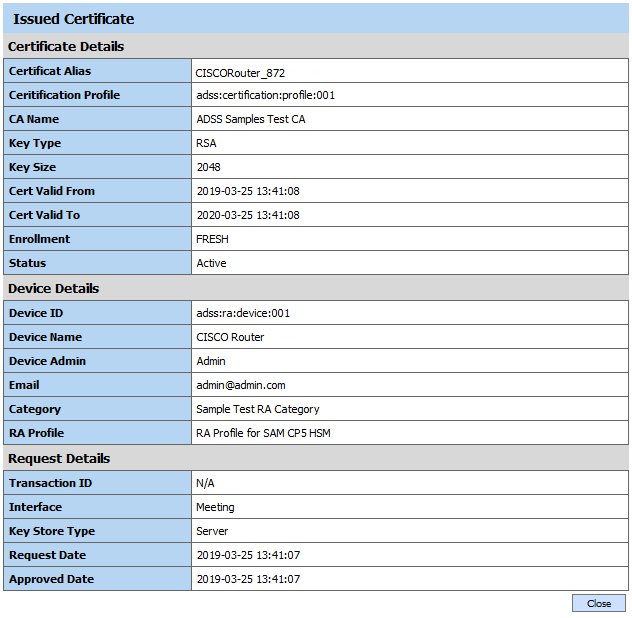
Task: Click the Sample Test RA Category value
Action: pos(257,410)
